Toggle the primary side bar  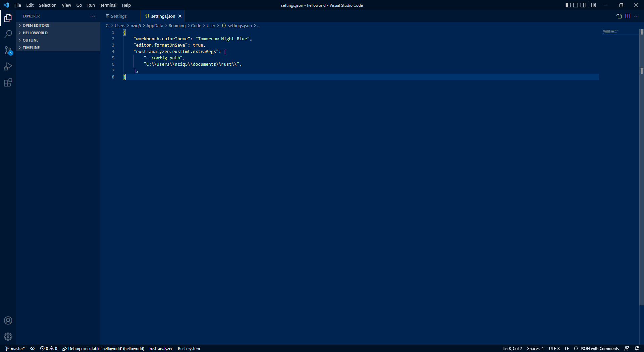click(x=568, y=5)
